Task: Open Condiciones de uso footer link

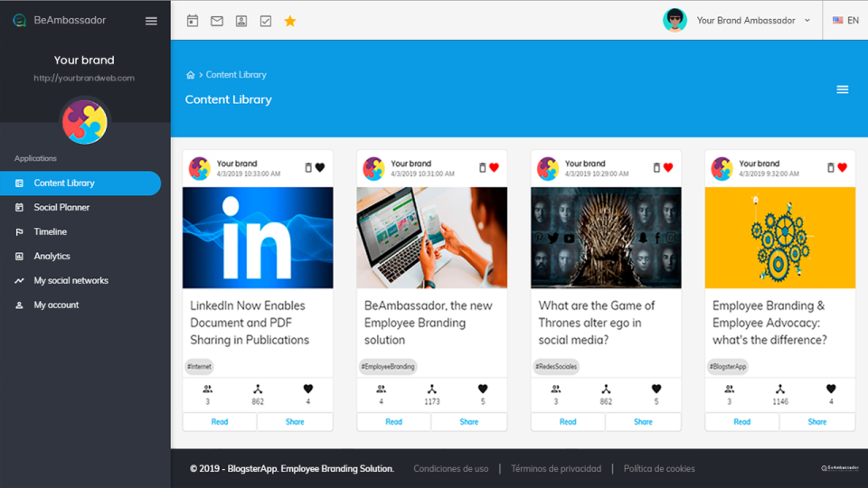Action: coord(450,469)
